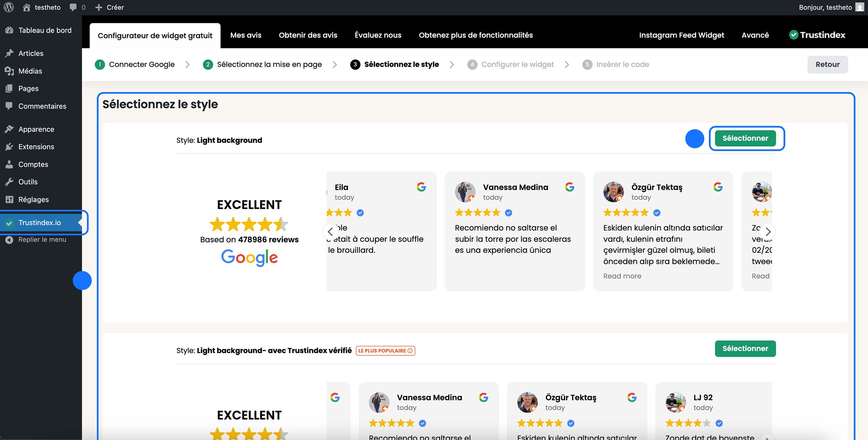The width and height of the screenshot is (868, 440).
Task: Open Apparence in the sidebar
Action: pyautogui.click(x=36, y=129)
